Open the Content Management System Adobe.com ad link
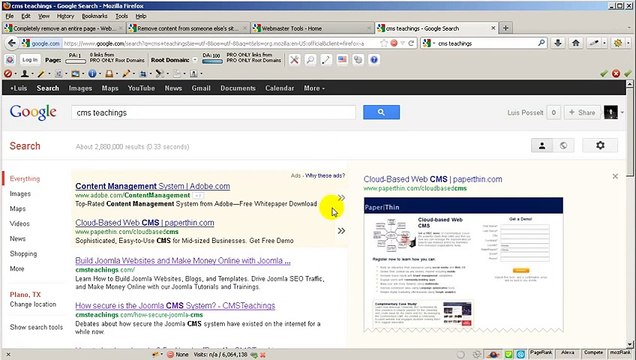 [x=153, y=186]
